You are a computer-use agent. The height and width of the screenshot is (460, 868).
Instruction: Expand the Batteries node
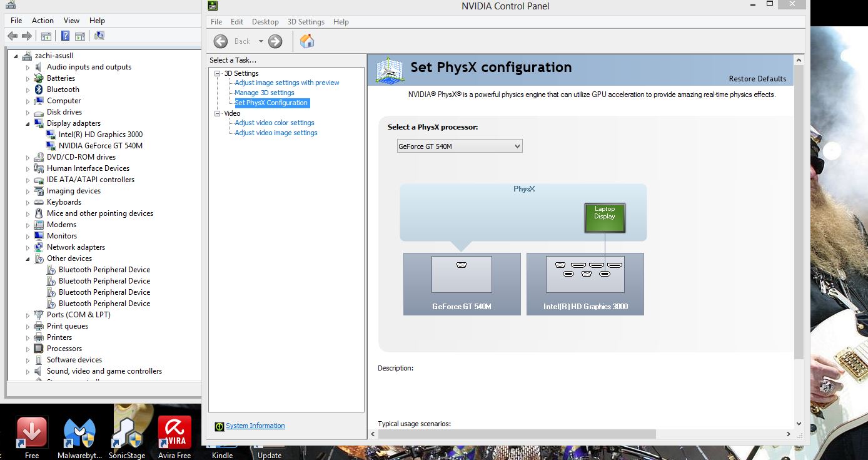[28, 79]
